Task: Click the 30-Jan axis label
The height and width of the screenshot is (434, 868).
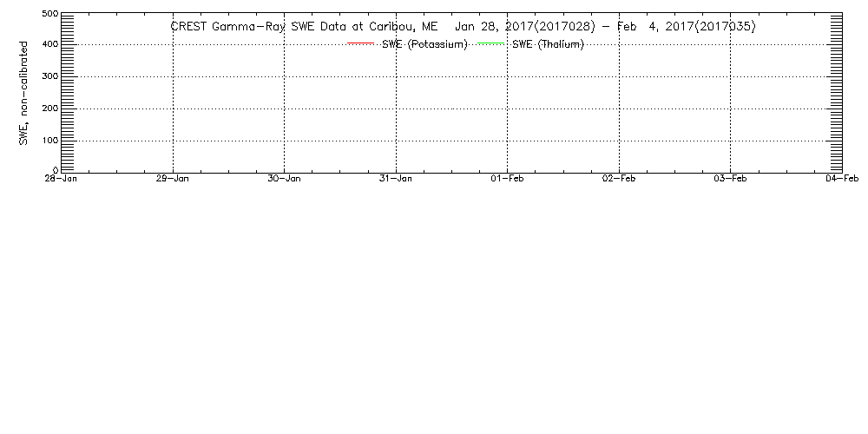Action: (x=284, y=178)
